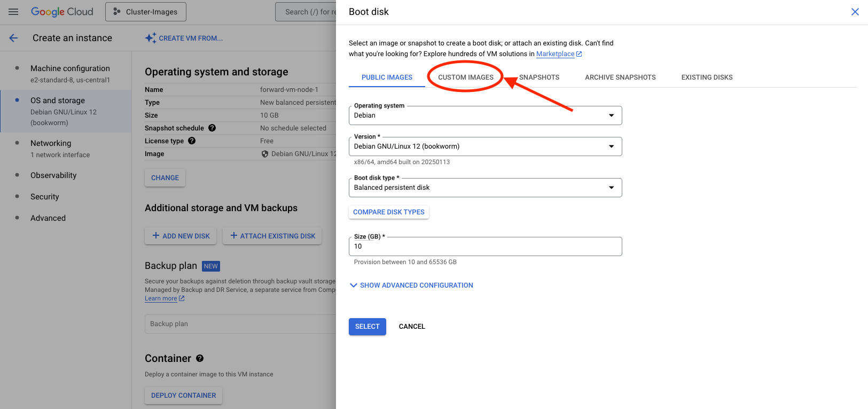Screen dimensions: 868x409
Task: Click the Google Cloud logo
Action: tap(62, 12)
